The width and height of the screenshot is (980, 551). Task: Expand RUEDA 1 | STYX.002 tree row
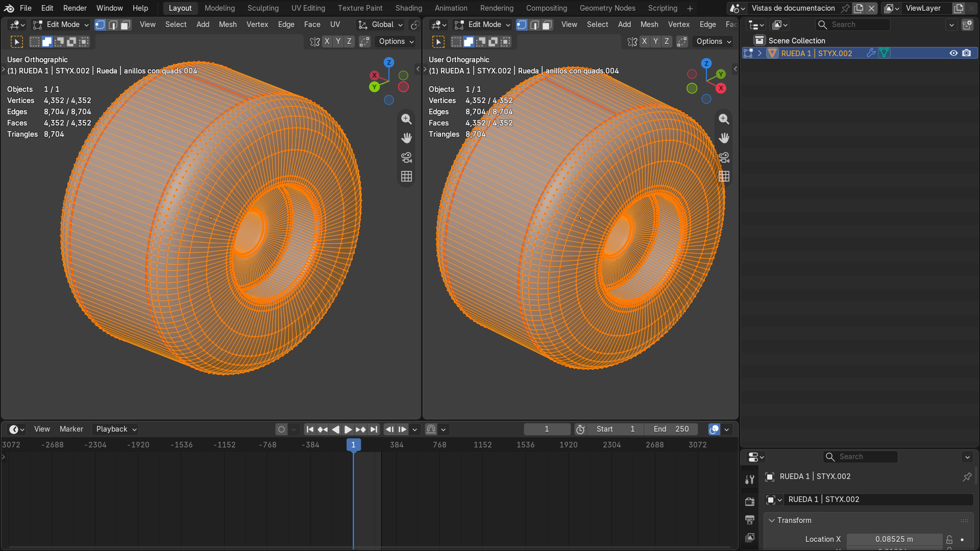759,53
